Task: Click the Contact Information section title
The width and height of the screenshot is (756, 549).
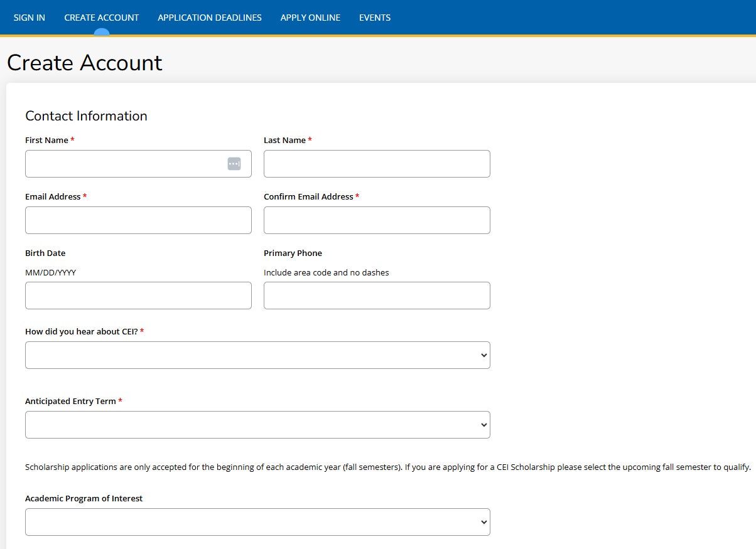Action: coord(86,115)
